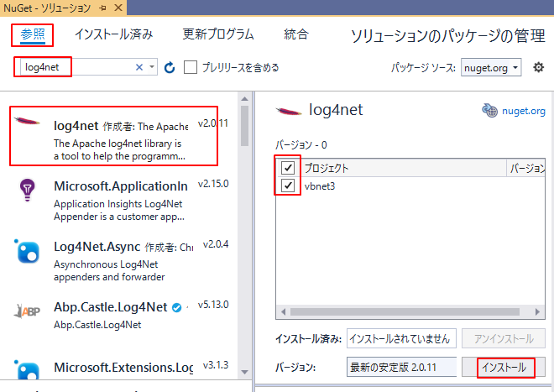Click log4net feather icon in detail pane
Viewport: 554px width, 392px height.
[x=289, y=112]
